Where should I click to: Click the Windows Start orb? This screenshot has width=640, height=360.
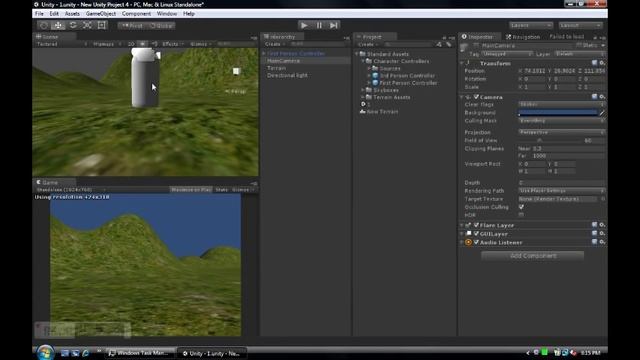[45, 352]
